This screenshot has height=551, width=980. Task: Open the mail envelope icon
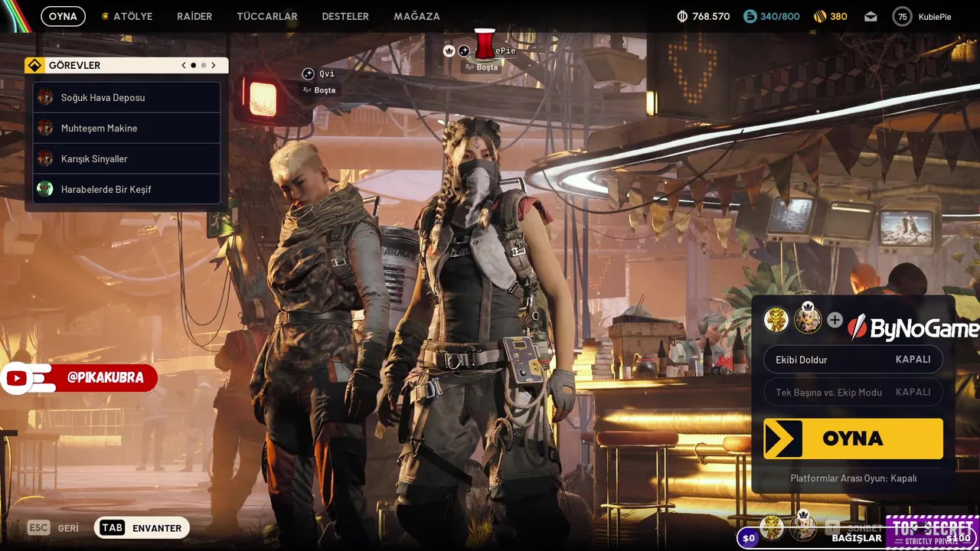[871, 16]
